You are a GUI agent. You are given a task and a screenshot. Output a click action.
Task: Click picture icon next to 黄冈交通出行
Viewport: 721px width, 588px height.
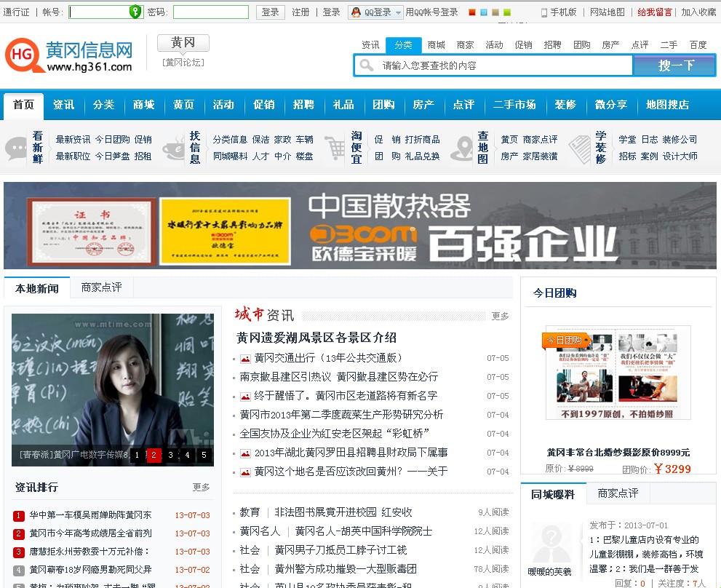click(245, 359)
